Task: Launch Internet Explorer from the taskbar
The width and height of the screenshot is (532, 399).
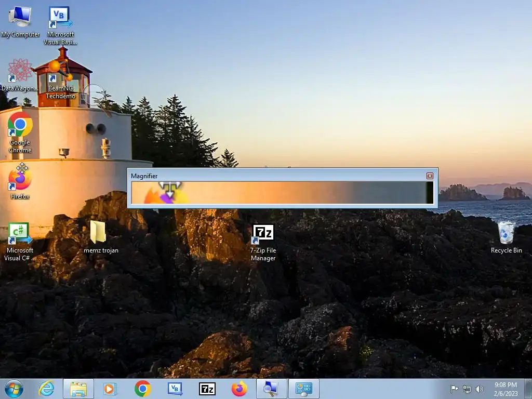Action: (x=46, y=389)
